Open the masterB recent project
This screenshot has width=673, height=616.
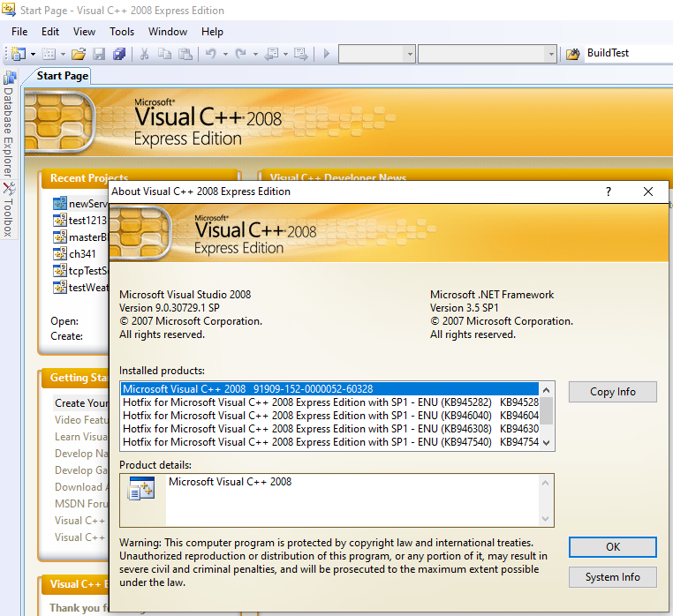87,237
